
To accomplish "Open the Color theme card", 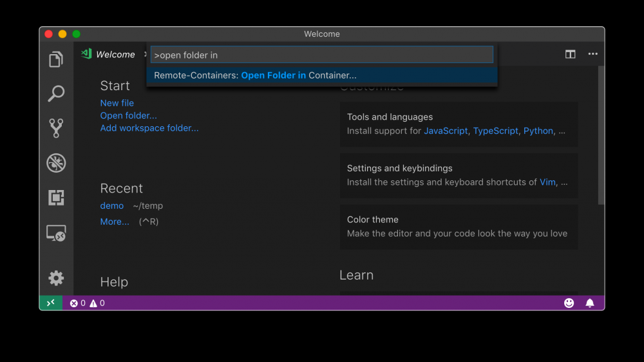I will (x=459, y=227).
